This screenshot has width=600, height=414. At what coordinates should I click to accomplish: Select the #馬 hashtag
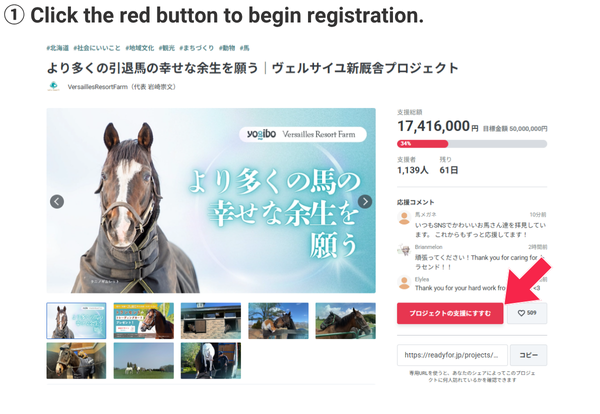[245, 48]
